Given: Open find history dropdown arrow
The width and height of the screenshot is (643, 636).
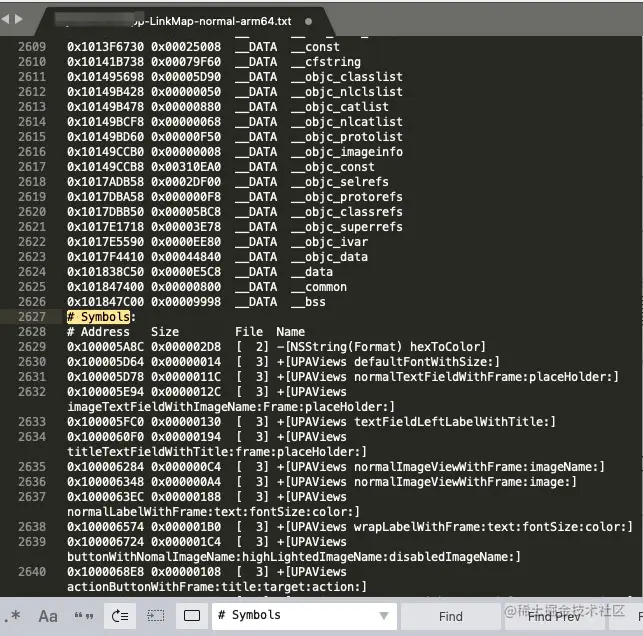Looking at the screenshot, I should coord(384,615).
